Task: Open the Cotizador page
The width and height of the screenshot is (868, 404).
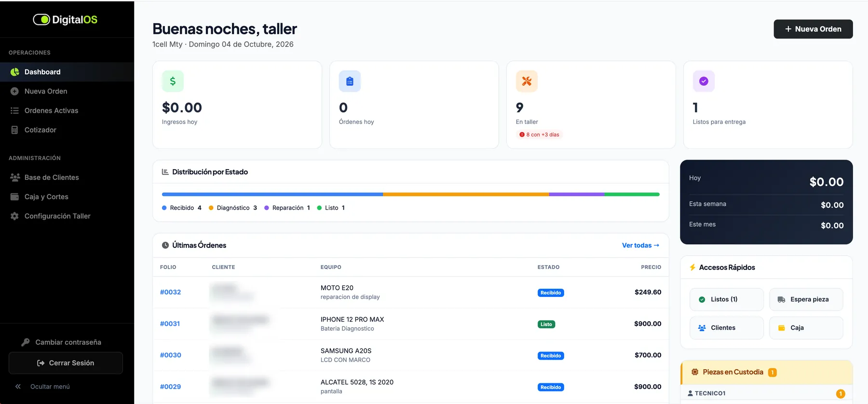Action: [67, 130]
